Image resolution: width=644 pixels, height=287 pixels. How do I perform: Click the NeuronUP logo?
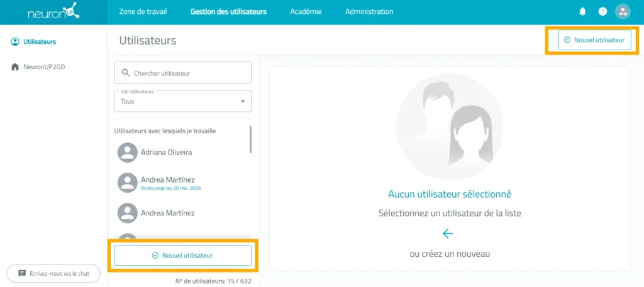(x=53, y=11)
